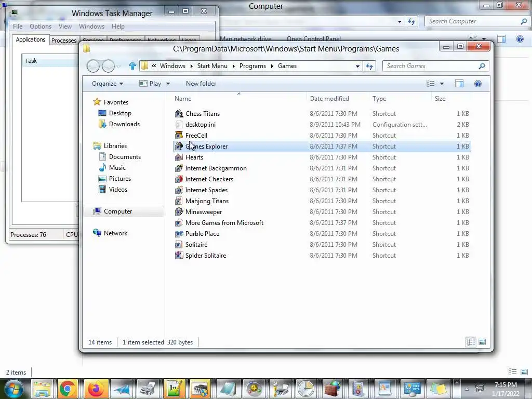Image resolution: width=532 pixels, height=399 pixels.
Task: Select the Mahjong Titans icon
Action: (x=179, y=201)
